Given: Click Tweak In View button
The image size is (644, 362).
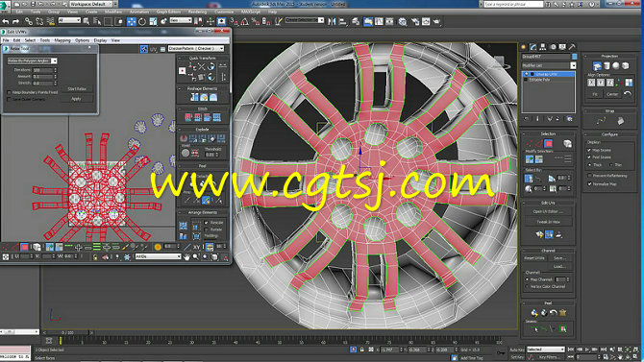Looking at the screenshot, I should point(548,222).
